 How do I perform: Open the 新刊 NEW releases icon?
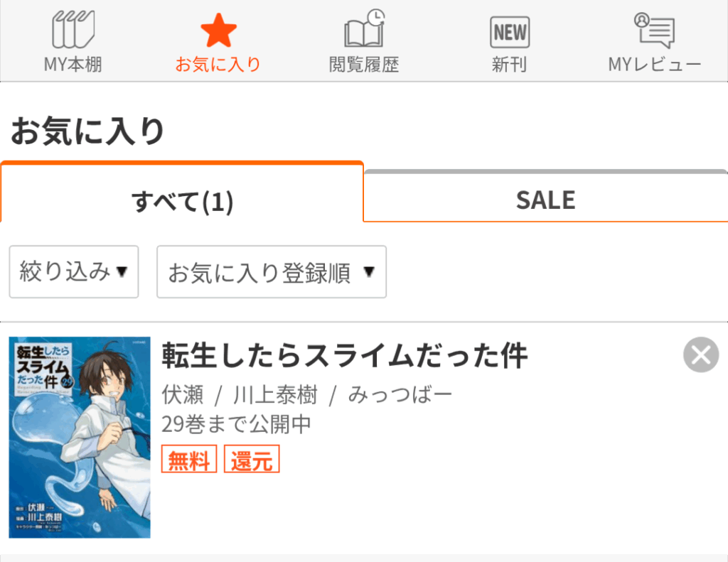(x=510, y=32)
